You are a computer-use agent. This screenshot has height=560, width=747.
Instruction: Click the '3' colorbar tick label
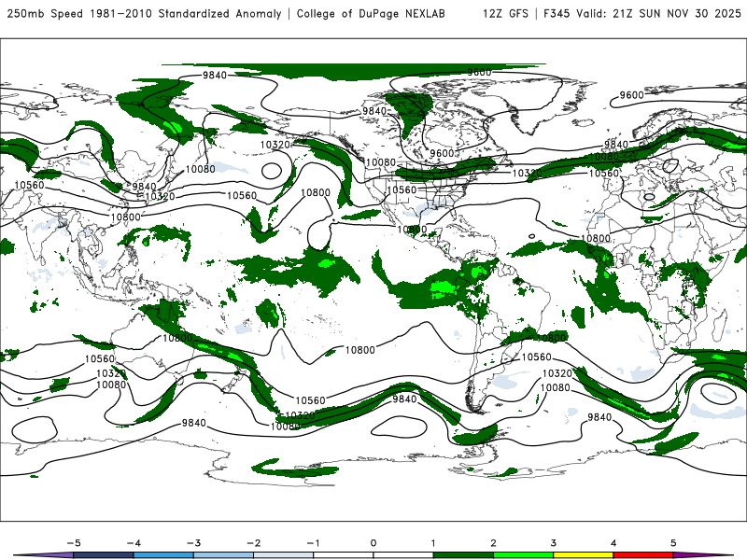point(553,543)
